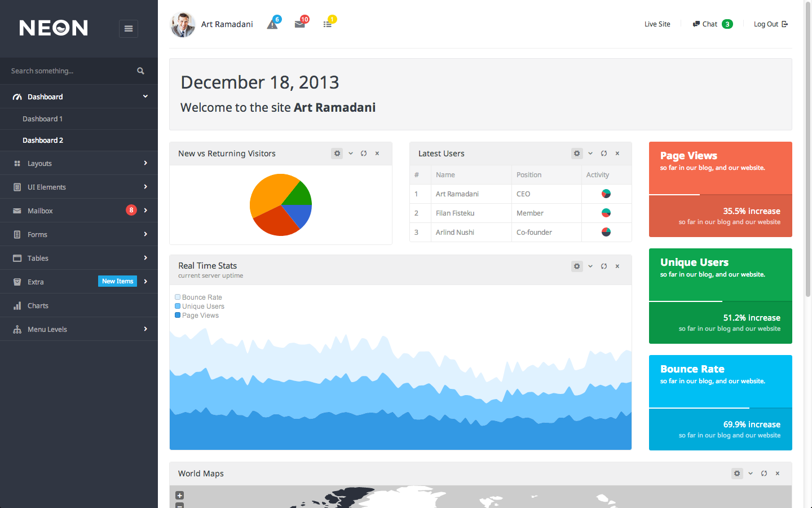
Task: Click activity chart icon for Arlind Nushi
Action: pos(606,232)
